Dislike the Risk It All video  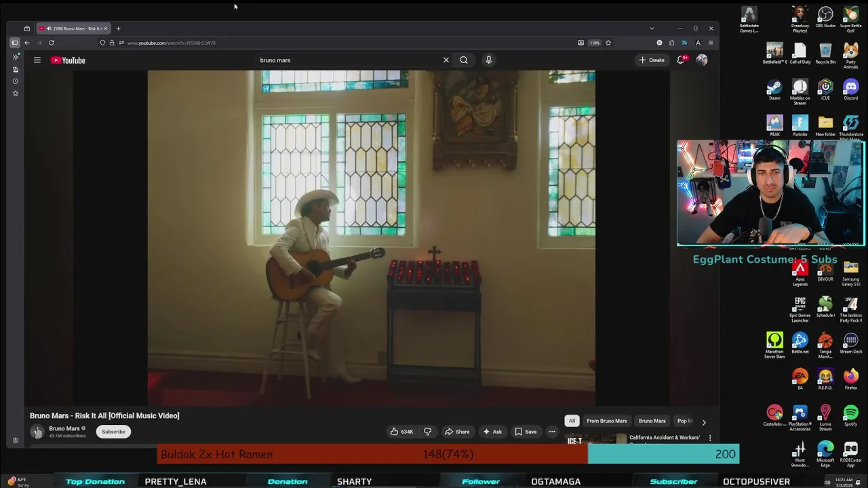(x=428, y=432)
